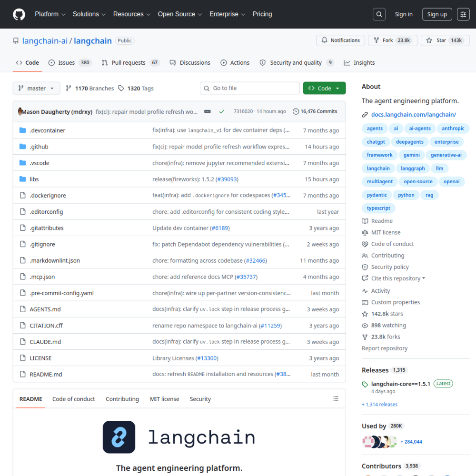The width and height of the screenshot is (476, 476).
Task: Switch to the Pull requests tab
Action: point(130,62)
